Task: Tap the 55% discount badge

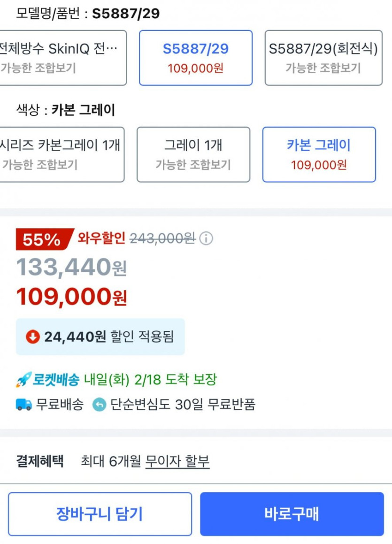Action: [42, 239]
